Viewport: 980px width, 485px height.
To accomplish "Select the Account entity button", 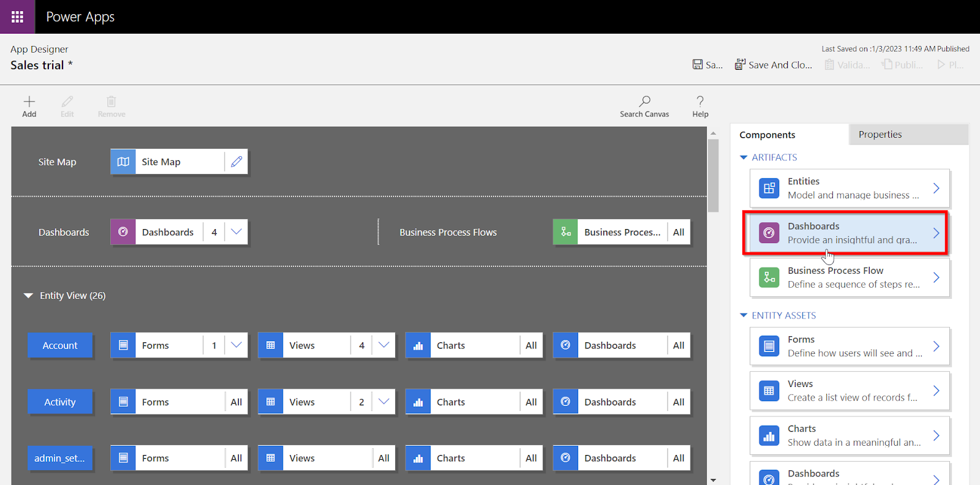I will point(60,345).
